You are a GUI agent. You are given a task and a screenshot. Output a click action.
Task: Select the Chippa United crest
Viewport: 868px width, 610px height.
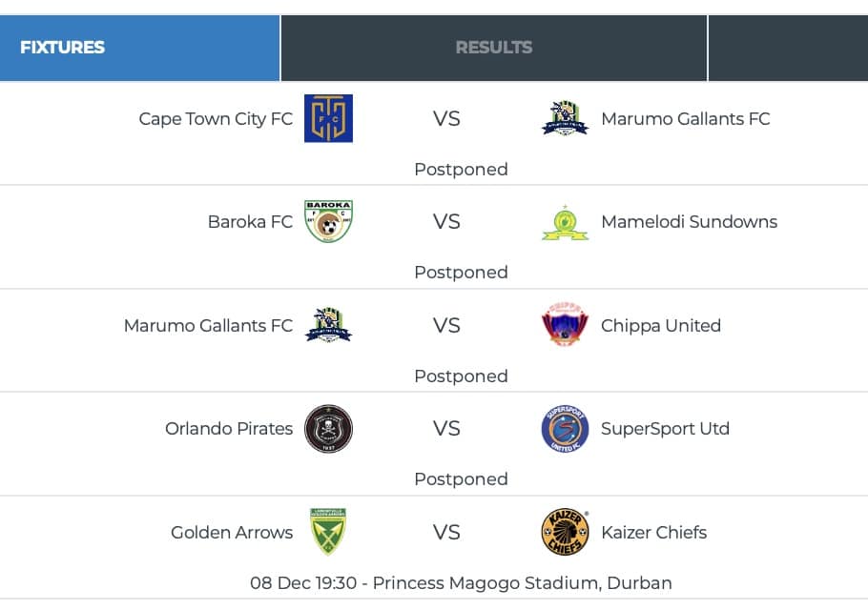tap(565, 325)
